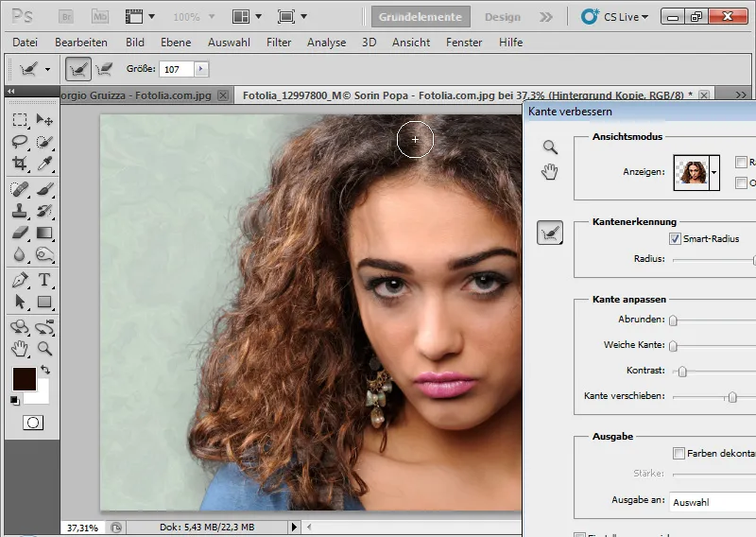Screen dimensions: 756x537
Task: Select Hand tool in Kante verbessern dialog
Action: tap(550, 171)
